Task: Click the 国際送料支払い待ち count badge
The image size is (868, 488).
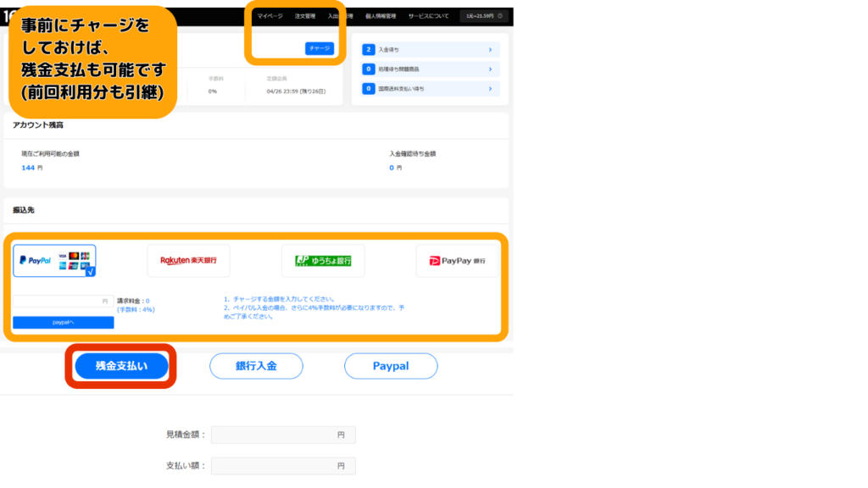Action: [369, 88]
